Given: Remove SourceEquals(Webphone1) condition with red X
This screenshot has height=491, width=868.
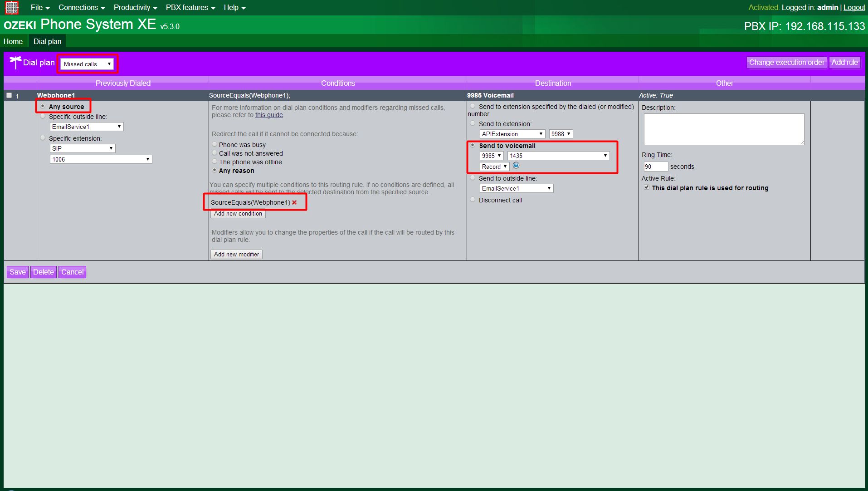Looking at the screenshot, I should point(294,202).
